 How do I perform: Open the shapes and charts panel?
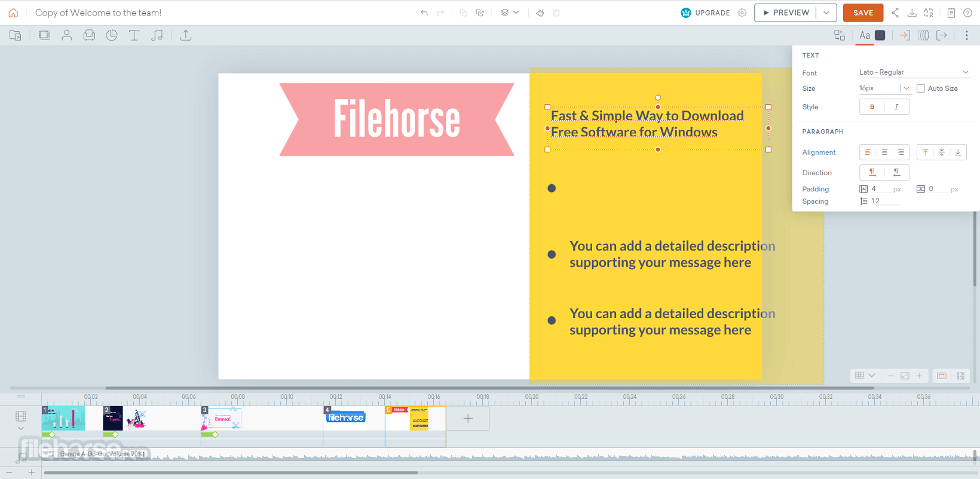[x=112, y=35]
